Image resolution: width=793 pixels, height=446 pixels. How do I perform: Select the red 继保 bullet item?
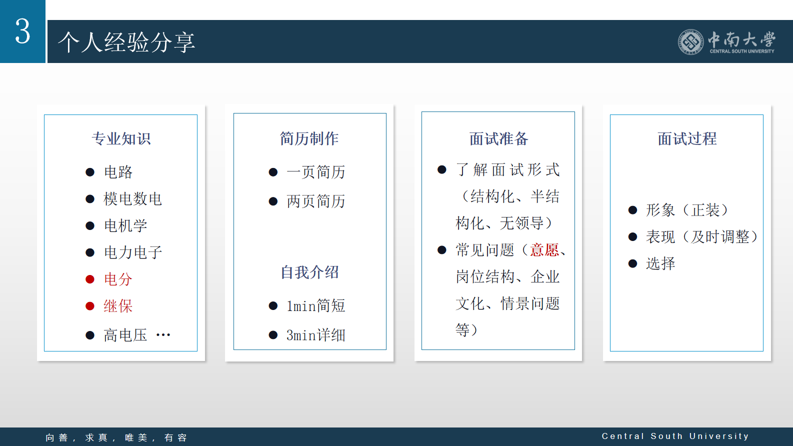[x=118, y=306]
